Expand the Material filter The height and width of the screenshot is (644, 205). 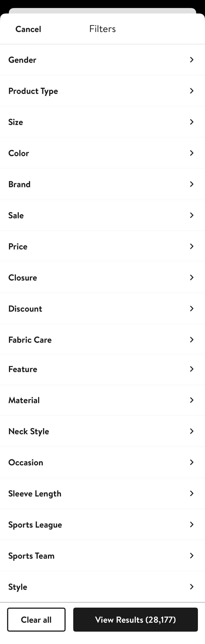click(192, 400)
